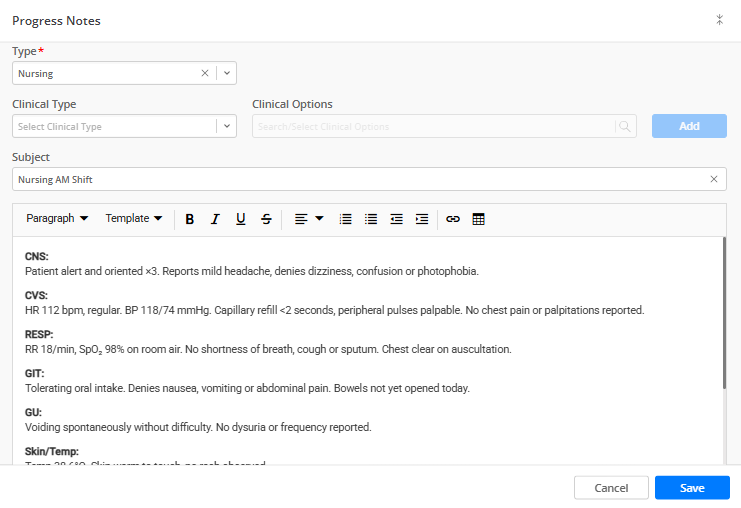Image resolution: width=741 pixels, height=508 pixels.
Task: Insert a hyperlink using the link icon
Action: (453, 219)
